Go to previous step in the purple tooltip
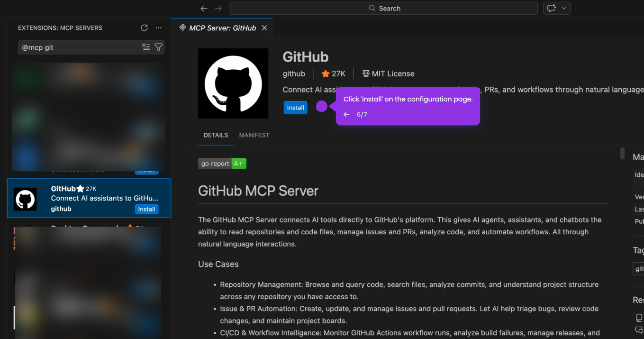The width and height of the screenshot is (644, 339). tap(346, 115)
